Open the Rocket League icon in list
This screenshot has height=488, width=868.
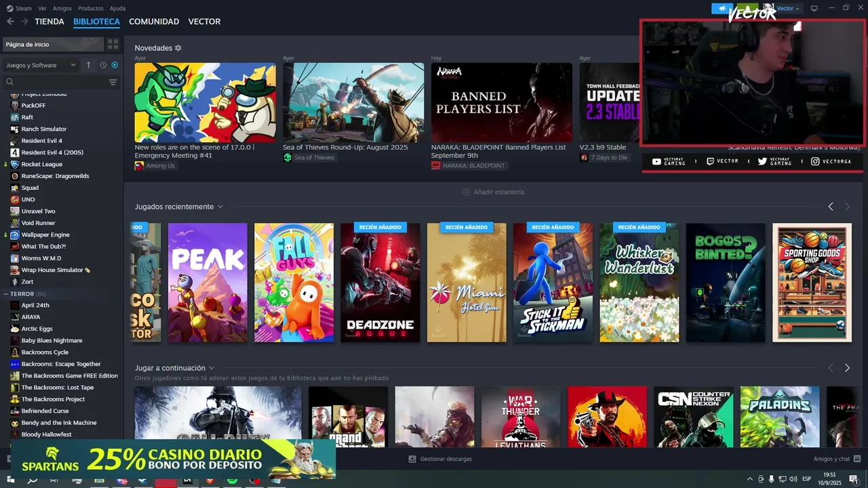pos(15,164)
